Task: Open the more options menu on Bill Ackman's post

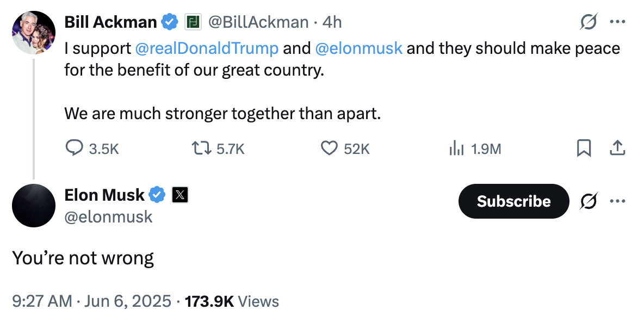Action: 618,22
